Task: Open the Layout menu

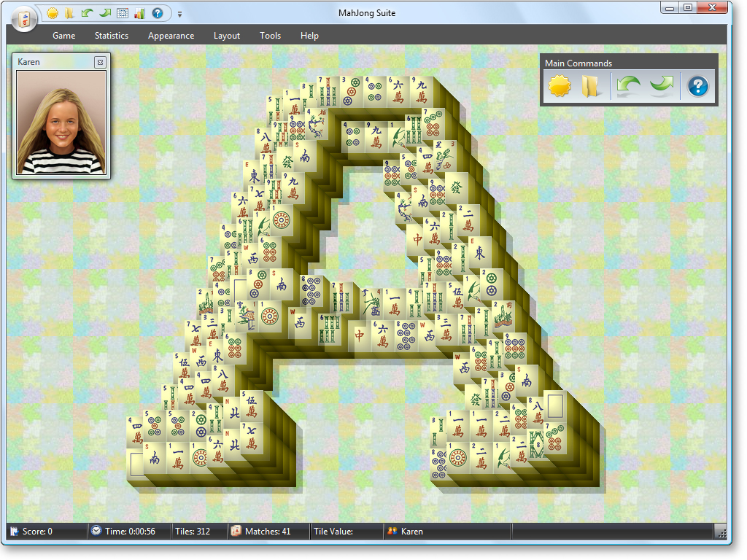Action: [x=227, y=36]
